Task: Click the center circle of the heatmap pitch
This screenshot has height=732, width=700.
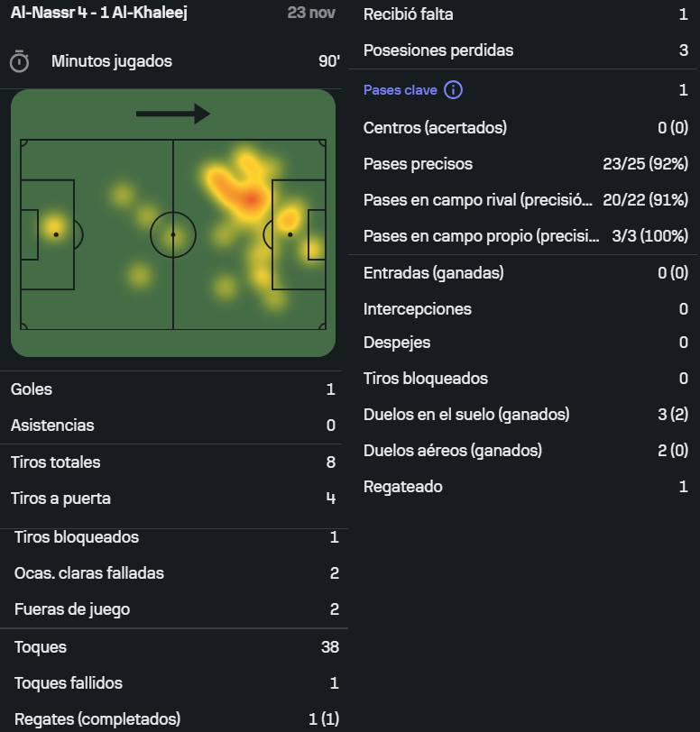Action: (172, 234)
